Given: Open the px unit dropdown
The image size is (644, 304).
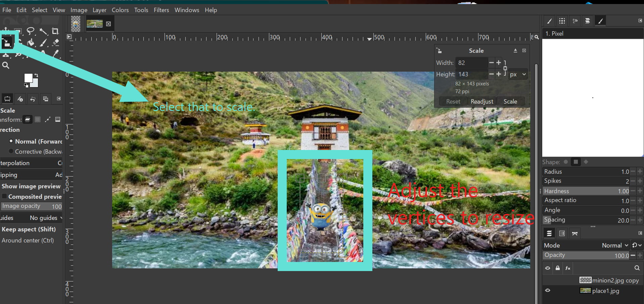Looking at the screenshot, I should tap(518, 74).
